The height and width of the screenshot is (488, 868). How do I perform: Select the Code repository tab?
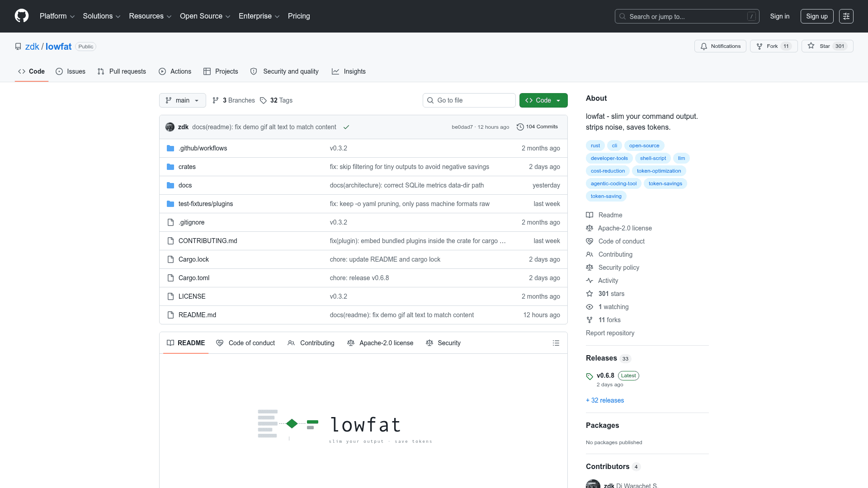coord(31,71)
